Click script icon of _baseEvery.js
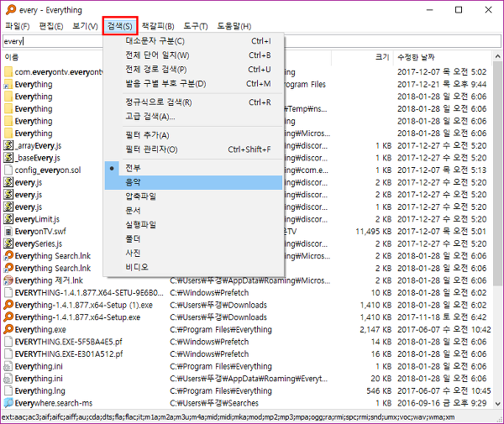This screenshot has width=504, height=424. pos(8,158)
